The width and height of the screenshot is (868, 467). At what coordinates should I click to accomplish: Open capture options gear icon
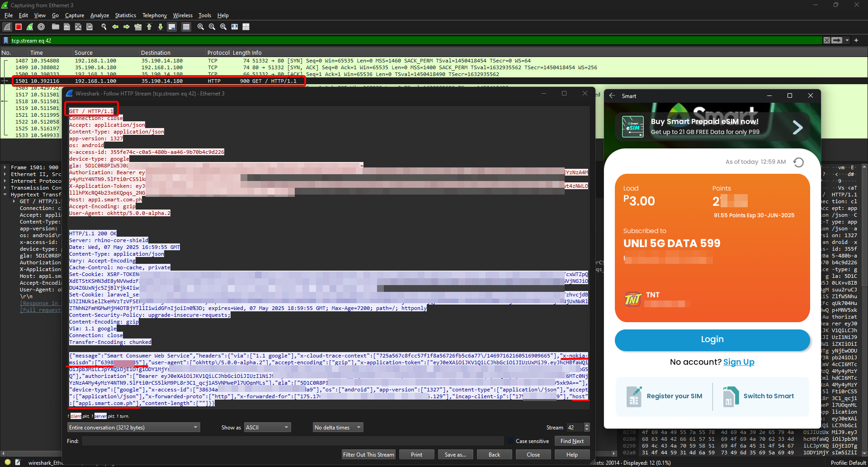(41, 27)
